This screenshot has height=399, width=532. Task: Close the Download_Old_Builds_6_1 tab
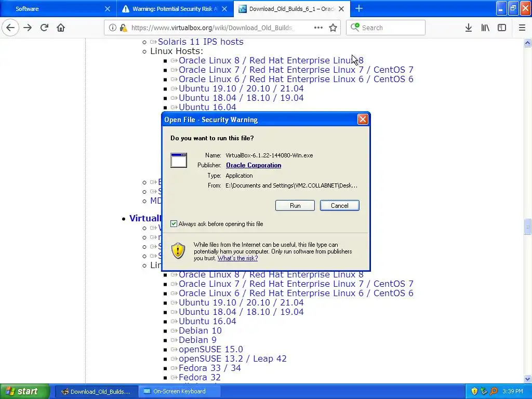(341, 9)
